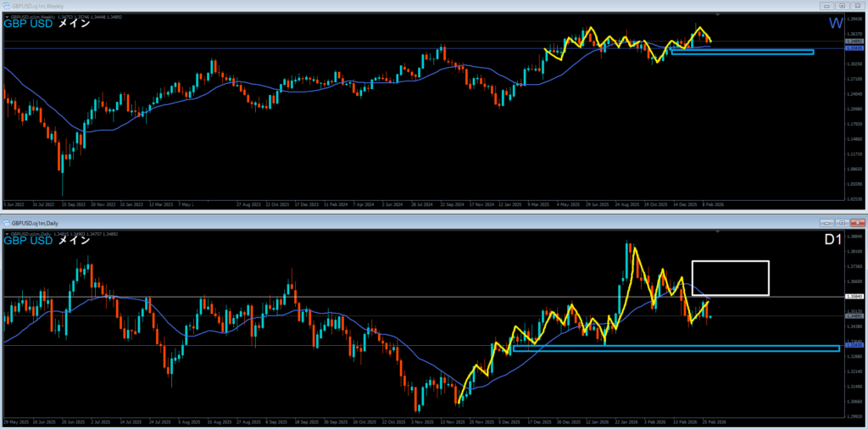868x429 pixels.
Task: Select the blue support rectangle on the daily chart
Action: tap(676, 348)
